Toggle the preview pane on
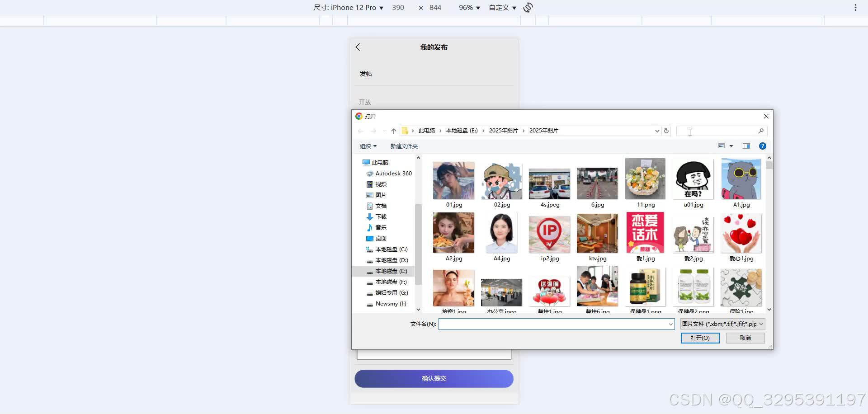 [x=746, y=146]
